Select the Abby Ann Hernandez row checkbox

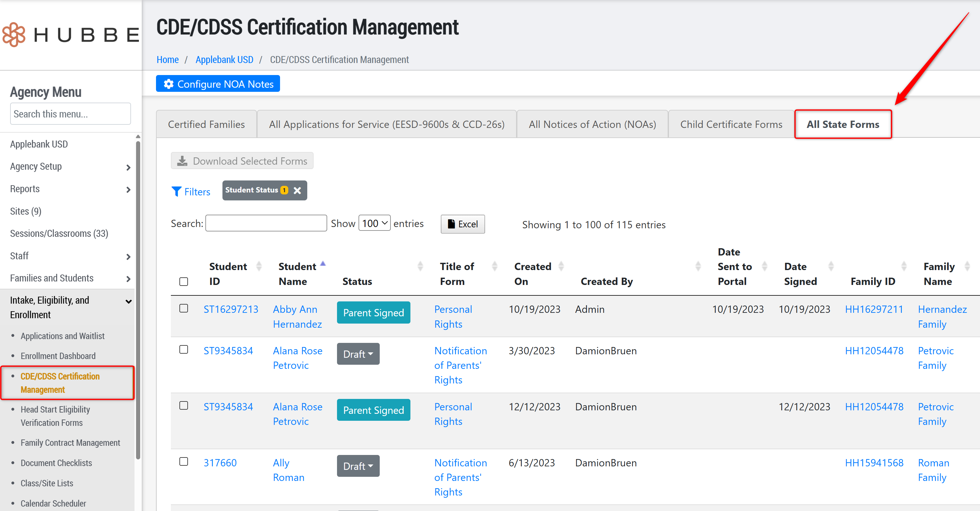[x=184, y=308]
